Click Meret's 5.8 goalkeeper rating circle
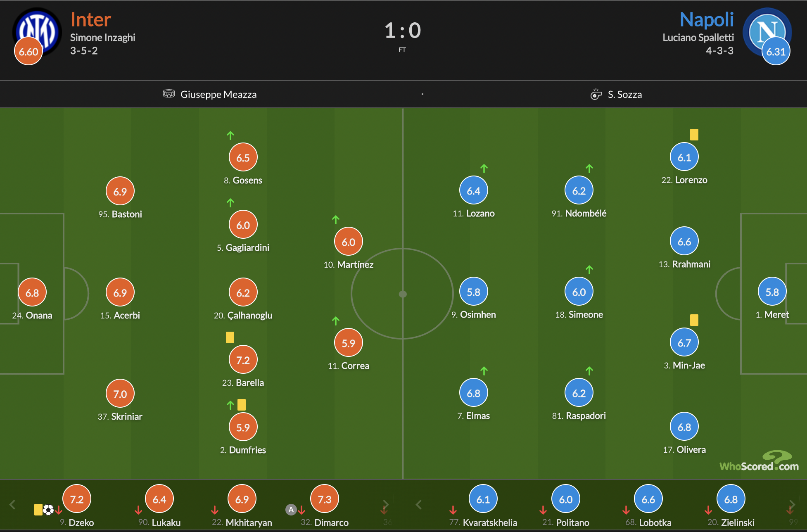Viewport: 807px width, 532px height. [x=772, y=292]
